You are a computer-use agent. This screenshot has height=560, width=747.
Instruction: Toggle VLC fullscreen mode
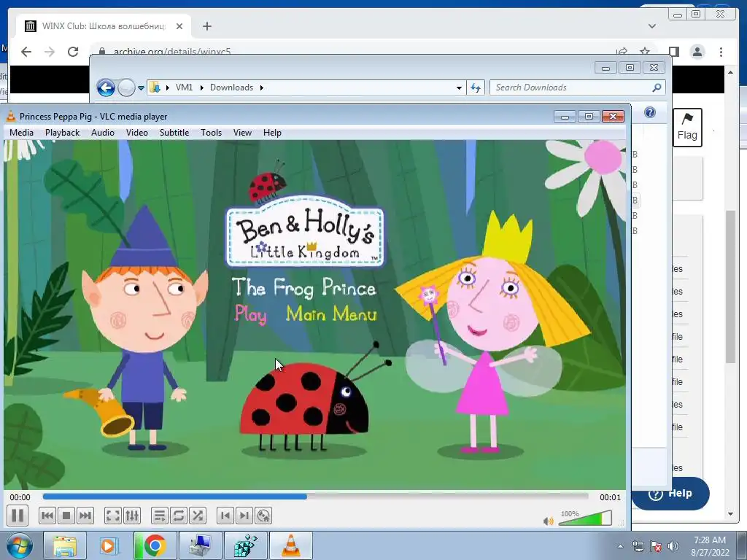click(113, 516)
